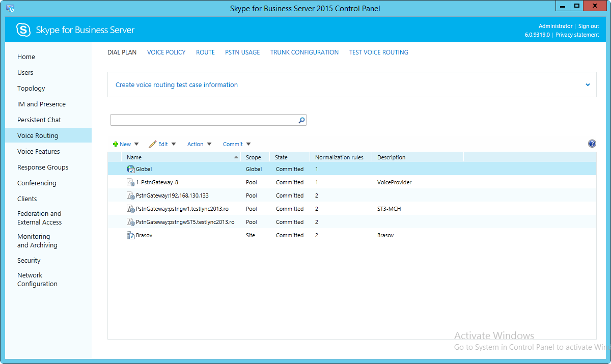Open the New dropdown menu
Viewport: 611px width, 364px height.
click(126, 144)
